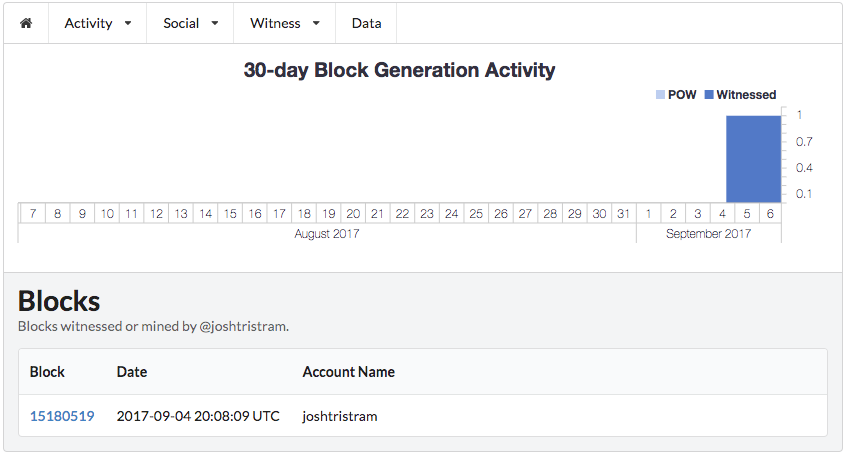Open the Data tab
This screenshot has width=847, height=456.
[x=366, y=23]
